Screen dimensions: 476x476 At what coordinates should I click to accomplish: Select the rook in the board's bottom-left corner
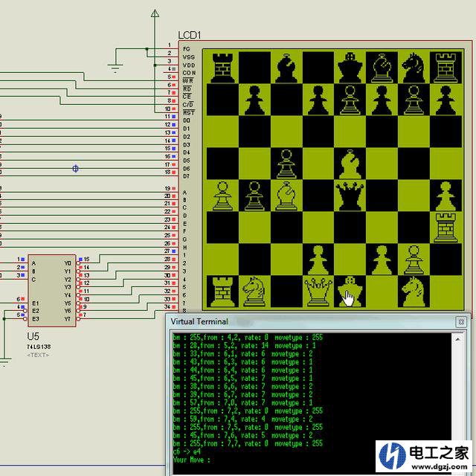point(222,292)
